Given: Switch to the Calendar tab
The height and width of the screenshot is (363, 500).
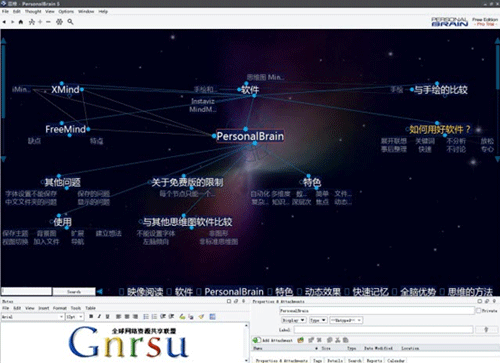Looking at the screenshot, I should tap(396, 360).
